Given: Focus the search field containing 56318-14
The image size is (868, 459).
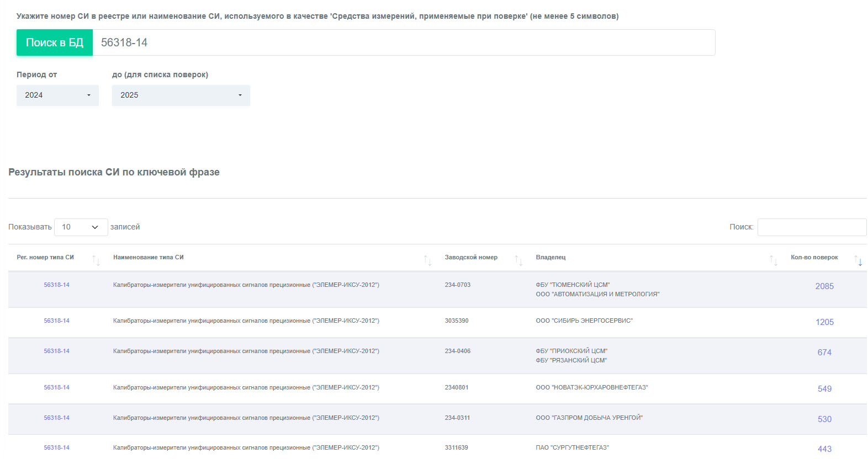Looking at the screenshot, I should pyautogui.click(x=404, y=42).
